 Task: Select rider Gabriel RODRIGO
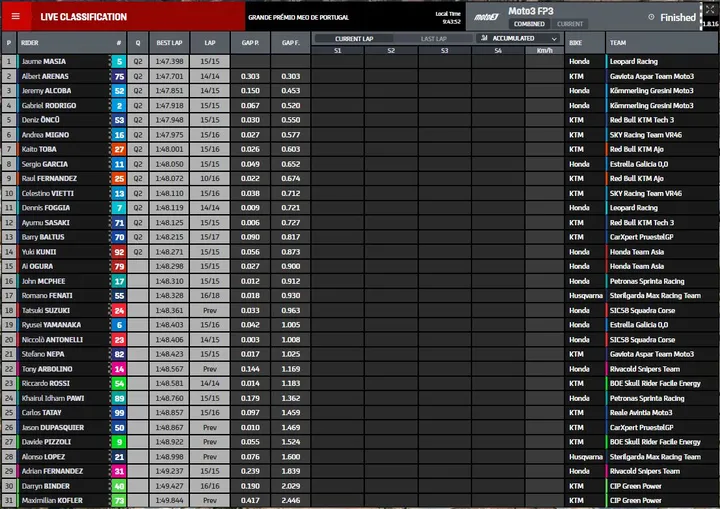[49, 105]
